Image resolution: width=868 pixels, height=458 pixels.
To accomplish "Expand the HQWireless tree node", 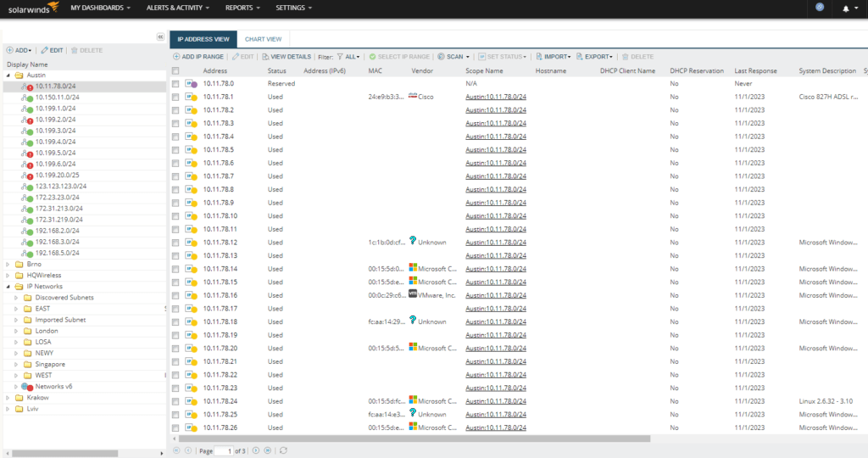I will click(x=8, y=276).
